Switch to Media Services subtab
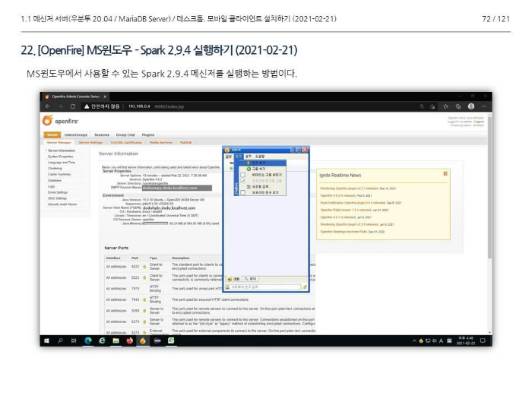532x399 pixels. [x=161, y=143]
